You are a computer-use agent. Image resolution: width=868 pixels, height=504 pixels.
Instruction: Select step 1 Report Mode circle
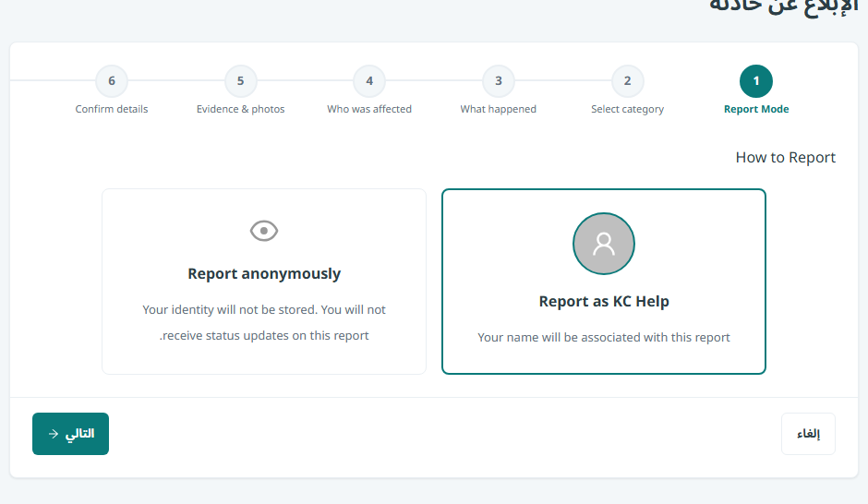tap(756, 81)
